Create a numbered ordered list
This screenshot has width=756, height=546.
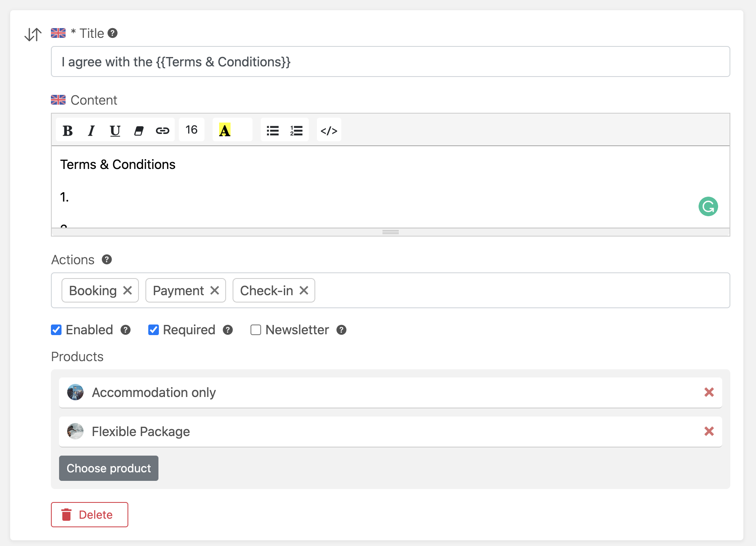click(x=296, y=130)
